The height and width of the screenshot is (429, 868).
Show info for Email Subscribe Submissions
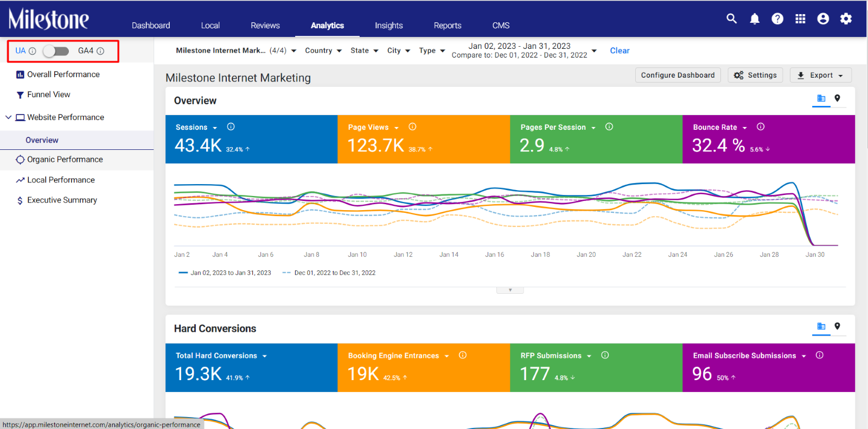pyautogui.click(x=820, y=355)
